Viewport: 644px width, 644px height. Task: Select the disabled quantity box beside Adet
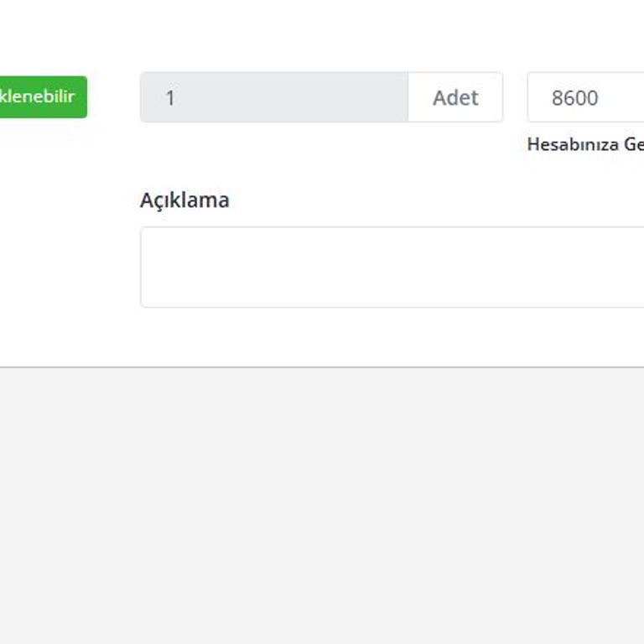273,97
